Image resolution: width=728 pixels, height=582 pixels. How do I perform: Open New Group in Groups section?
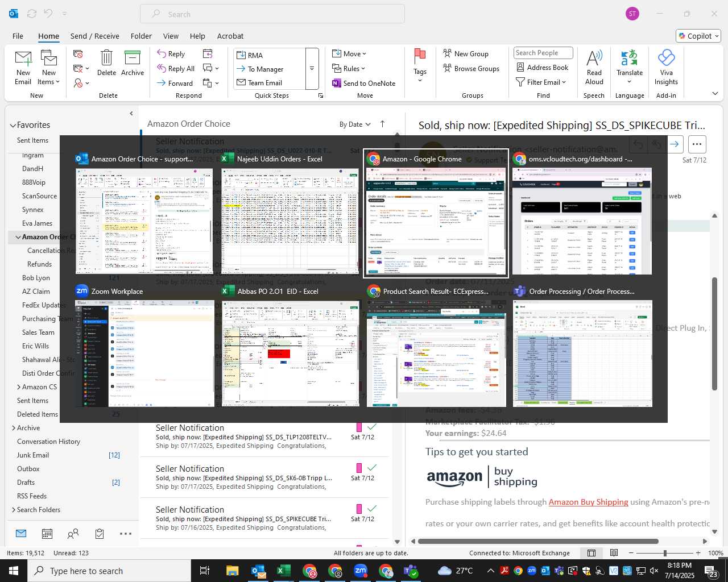tap(466, 53)
